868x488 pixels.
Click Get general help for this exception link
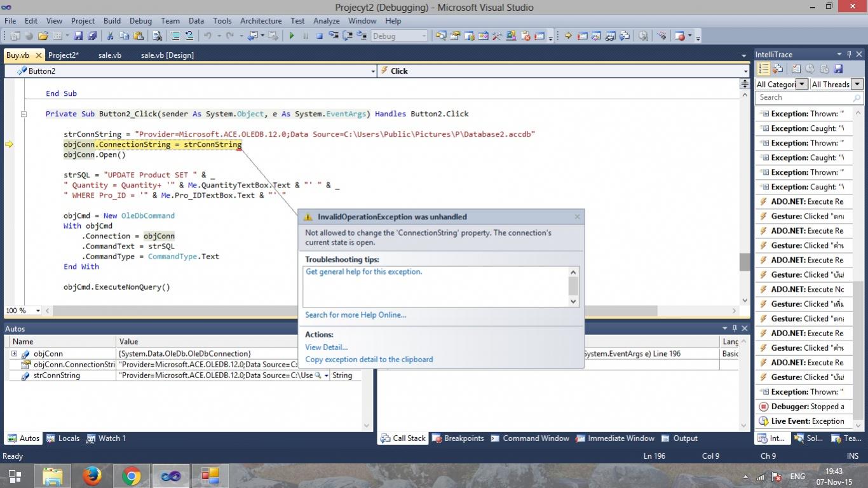[363, 271]
